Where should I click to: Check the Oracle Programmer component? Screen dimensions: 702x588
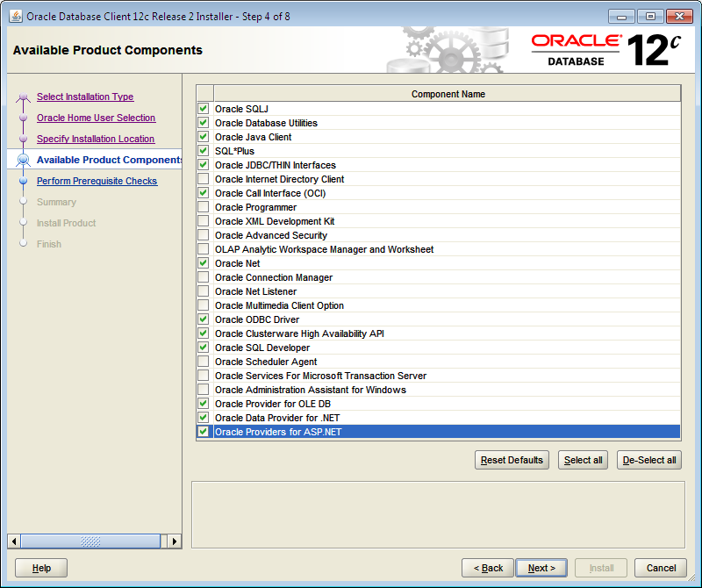pyautogui.click(x=203, y=207)
